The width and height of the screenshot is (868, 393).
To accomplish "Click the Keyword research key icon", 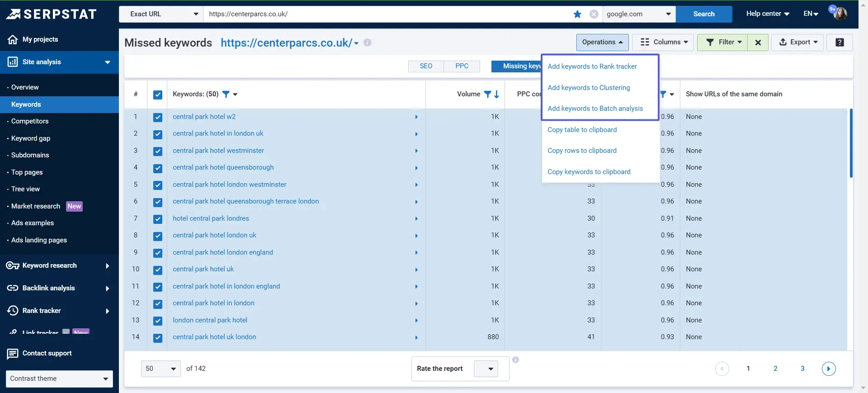I will pyautogui.click(x=13, y=265).
